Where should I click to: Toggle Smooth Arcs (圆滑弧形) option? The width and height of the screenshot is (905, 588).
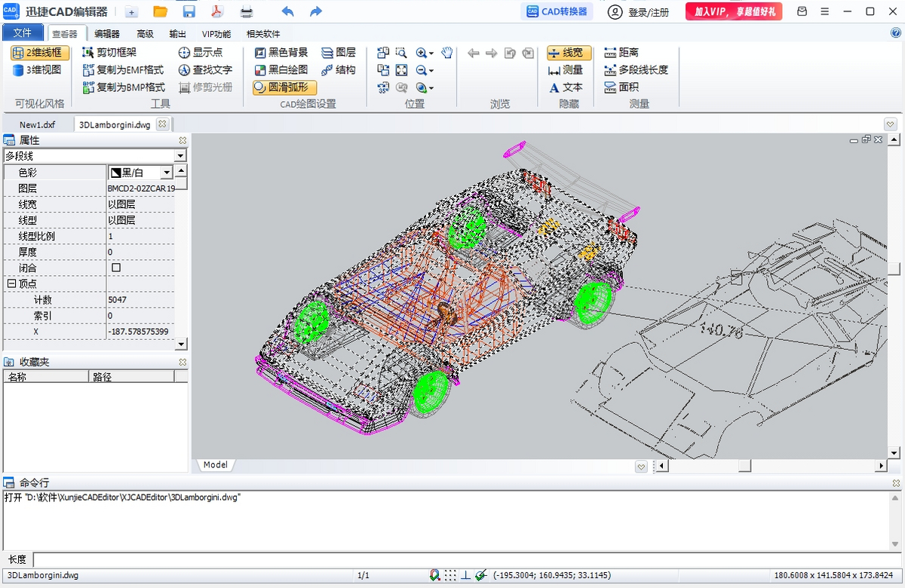tap(284, 87)
